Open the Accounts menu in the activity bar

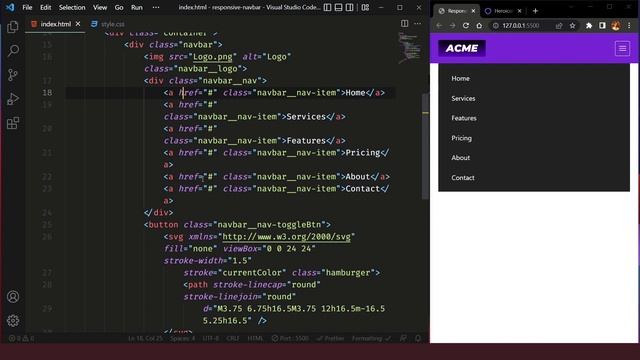tap(13, 297)
